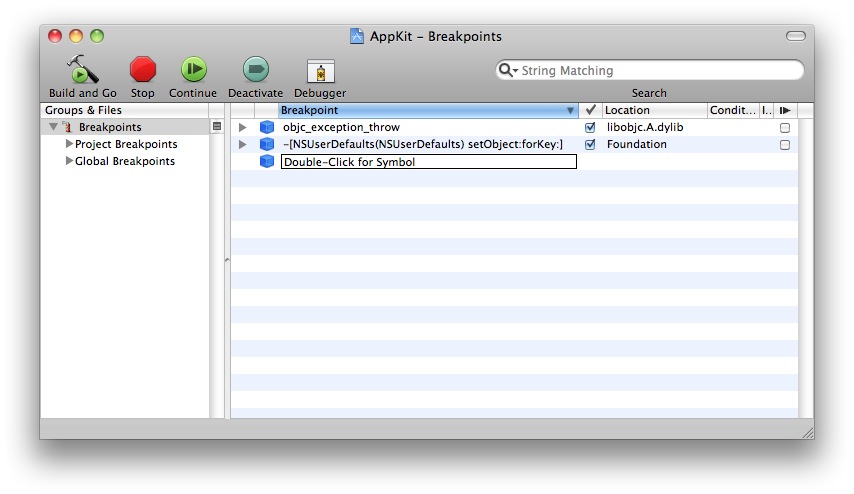
Task: Click the window resize grip in the corner
Action: point(808,433)
